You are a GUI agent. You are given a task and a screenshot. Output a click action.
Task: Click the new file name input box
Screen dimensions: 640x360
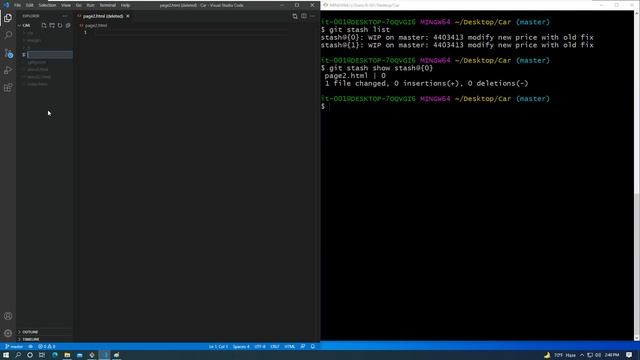(50, 55)
